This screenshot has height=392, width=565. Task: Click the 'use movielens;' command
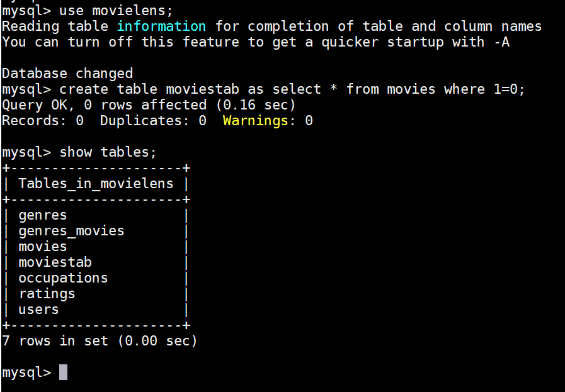pyautogui.click(x=116, y=11)
